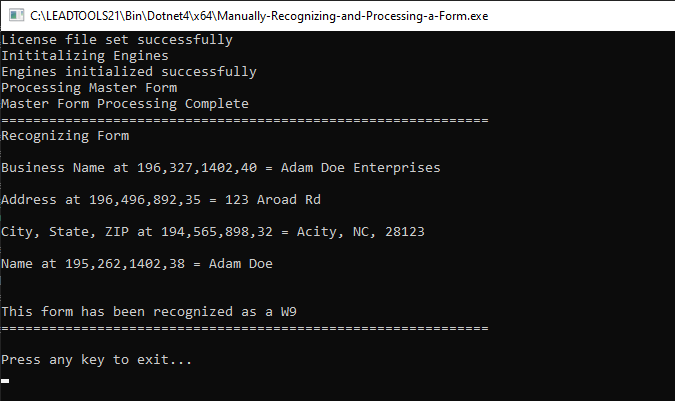The width and height of the screenshot is (675, 401).
Task: Click the "License file set successfully" line
Action: point(117,40)
